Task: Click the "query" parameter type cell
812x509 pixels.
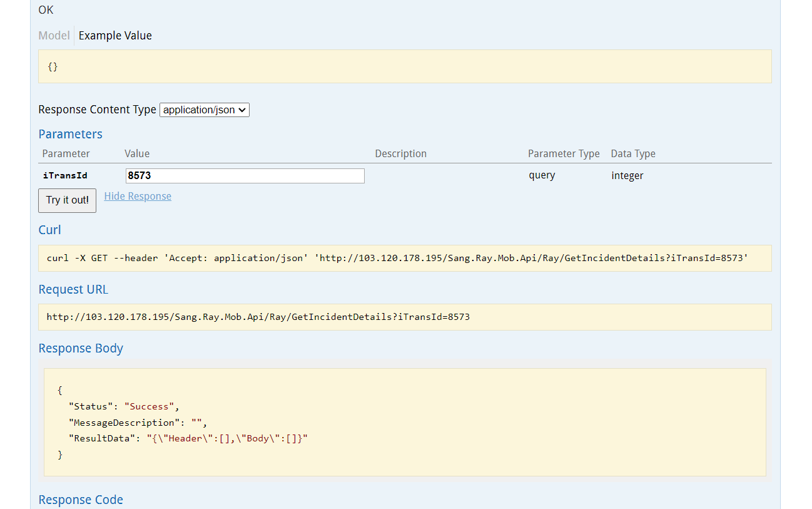Action: point(542,175)
